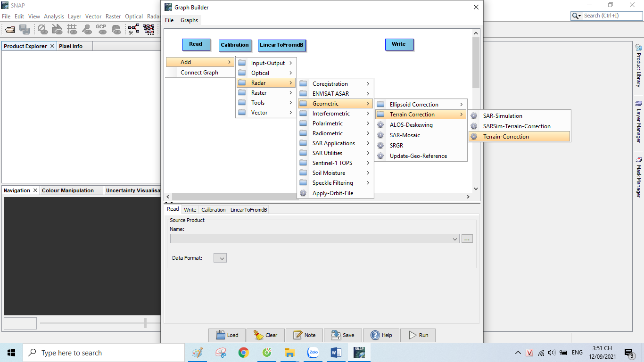Click the Help button in Graph Builder
This screenshot has width=644, height=362.
[x=380, y=335]
